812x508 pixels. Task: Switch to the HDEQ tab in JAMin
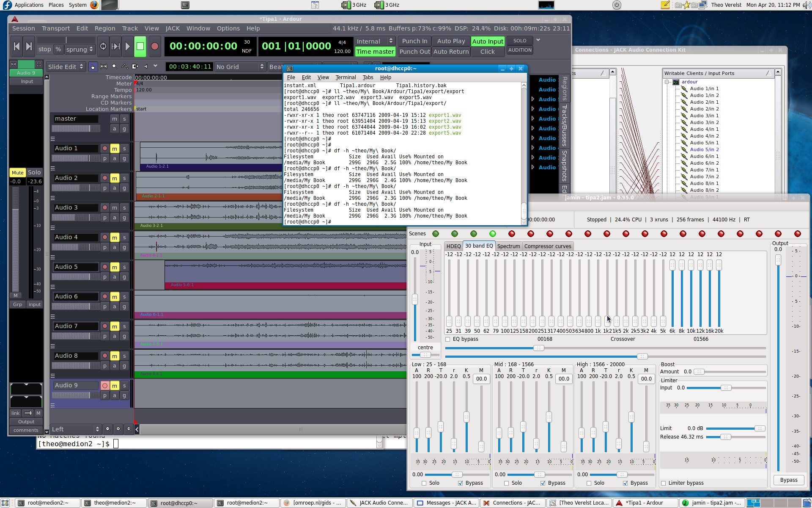[x=453, y=246]
